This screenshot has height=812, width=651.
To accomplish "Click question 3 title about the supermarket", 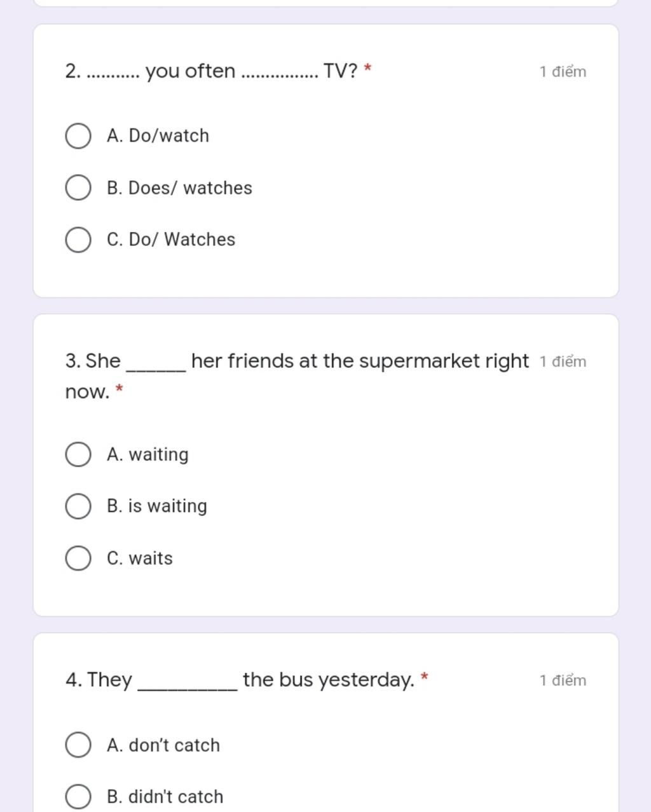I will (297, 376).
